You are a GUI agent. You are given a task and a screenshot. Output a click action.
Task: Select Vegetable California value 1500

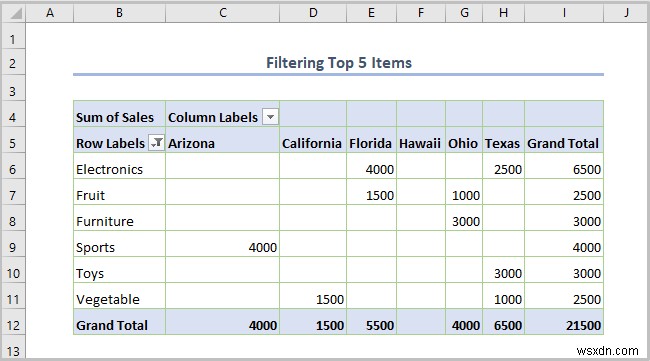point(313,296)
